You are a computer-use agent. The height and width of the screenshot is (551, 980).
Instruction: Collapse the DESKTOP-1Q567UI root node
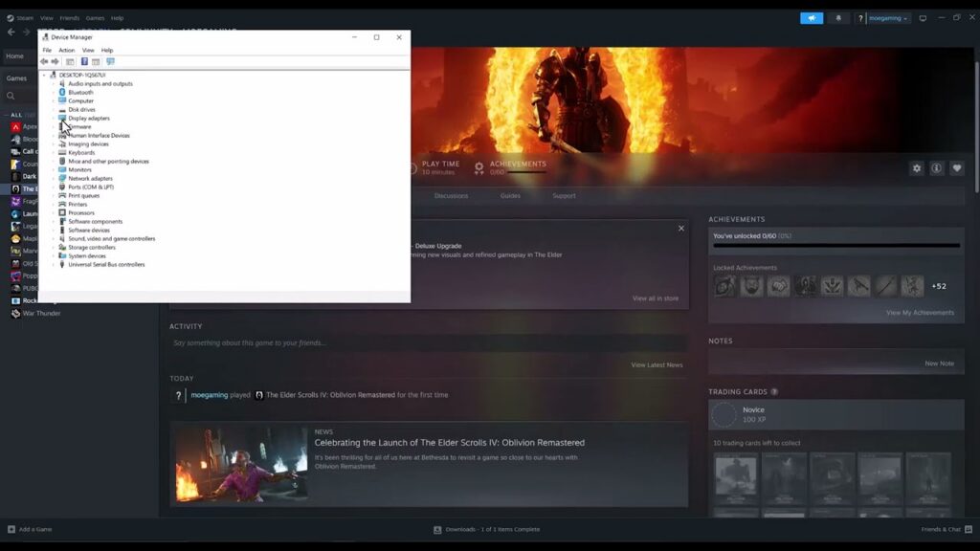point(44,75)
